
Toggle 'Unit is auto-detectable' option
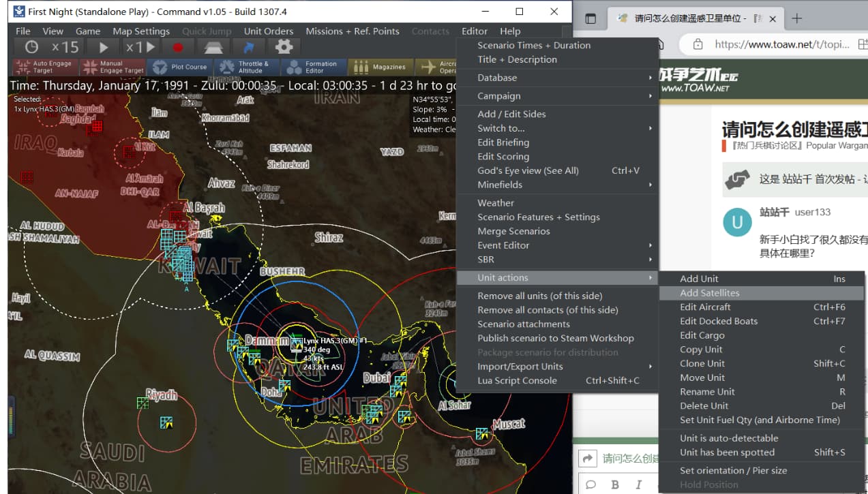[x=762, y=438]
